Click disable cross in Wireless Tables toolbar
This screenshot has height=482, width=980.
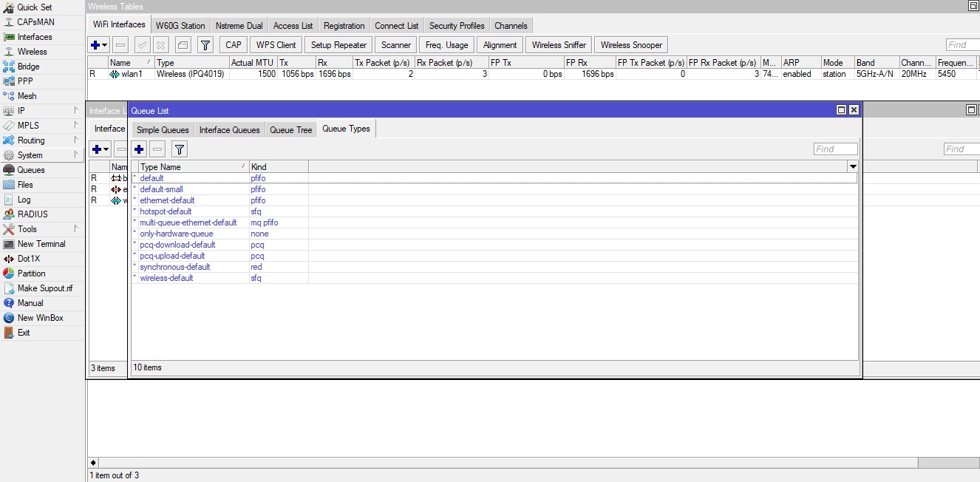pos(161,45)
